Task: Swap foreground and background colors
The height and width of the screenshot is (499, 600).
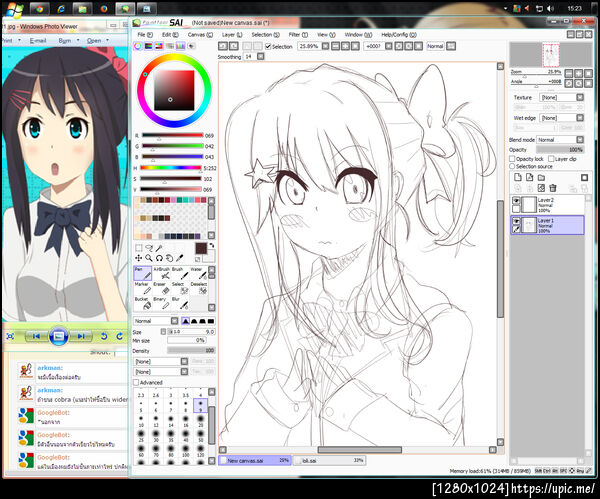Action: click(x=211, y=245)
